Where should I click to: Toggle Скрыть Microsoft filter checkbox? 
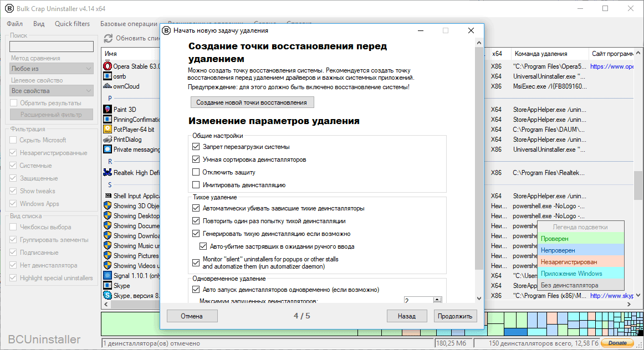coord(13,140)
